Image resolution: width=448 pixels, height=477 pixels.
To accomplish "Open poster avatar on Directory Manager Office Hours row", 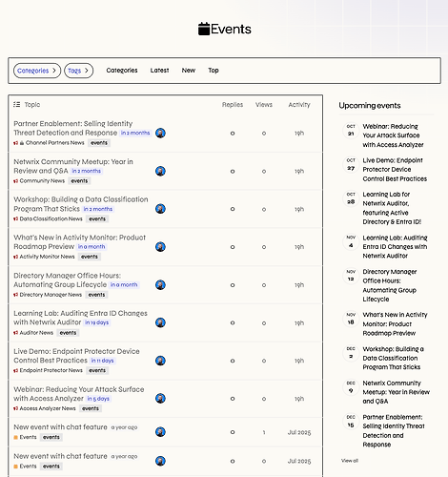I will coord(160,285).
